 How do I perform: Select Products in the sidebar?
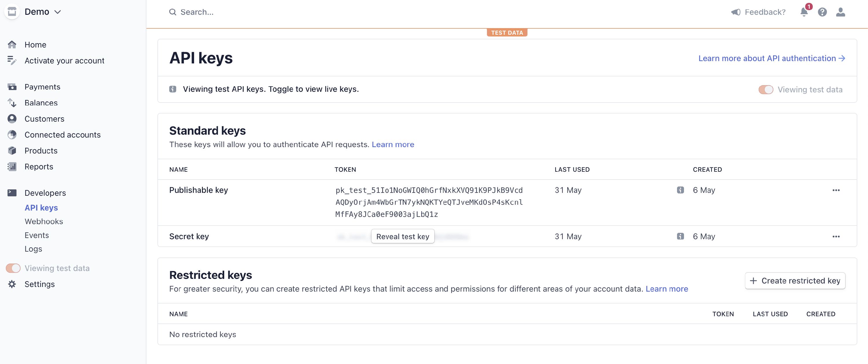pyautogui.click(x=41, y=151)
